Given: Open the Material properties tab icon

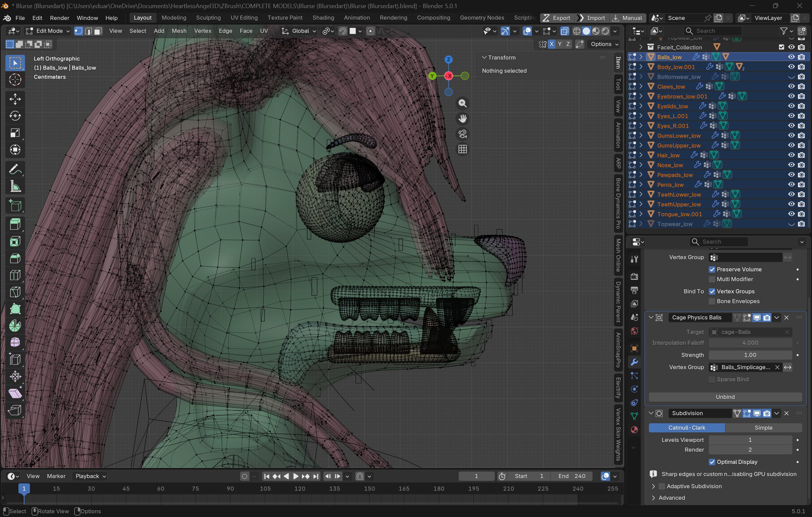Looking at the screenshot, I should (634, 430).
